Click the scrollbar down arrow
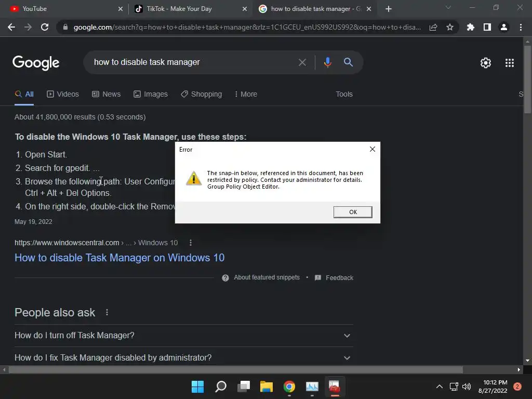The width and height of the screenshot is (532, 399). (x=527, y=361)
